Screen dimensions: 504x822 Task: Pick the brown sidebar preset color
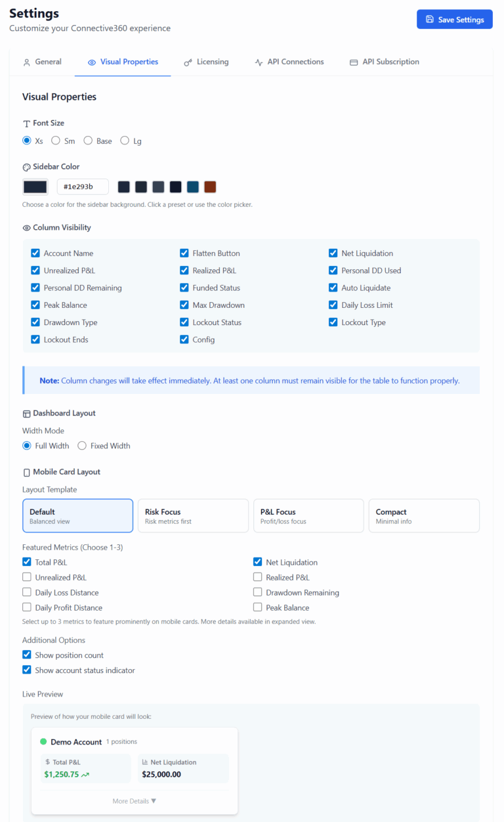tap(210, 187)
